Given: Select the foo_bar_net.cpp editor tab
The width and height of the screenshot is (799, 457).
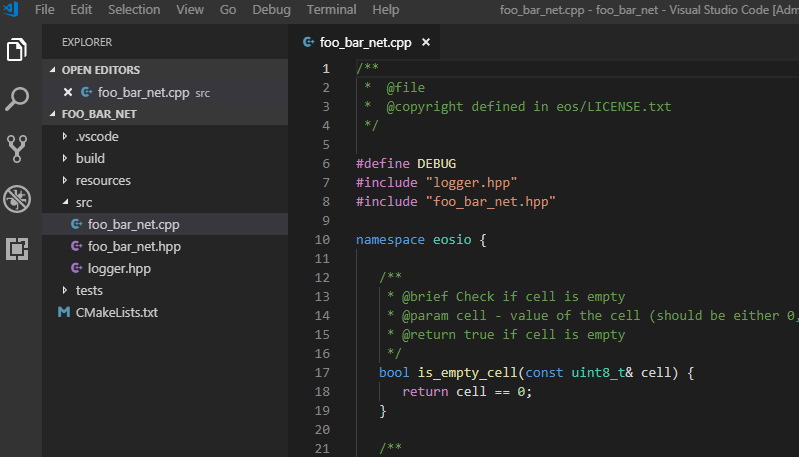Looking at the screenshot, I should pyautogui.click(x=365, y=42).
